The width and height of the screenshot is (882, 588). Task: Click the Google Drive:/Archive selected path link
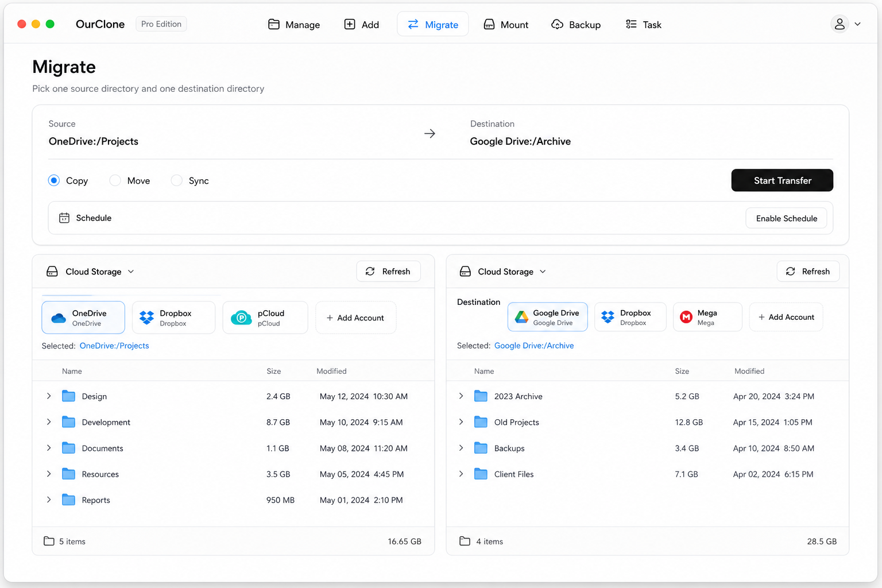534,346
